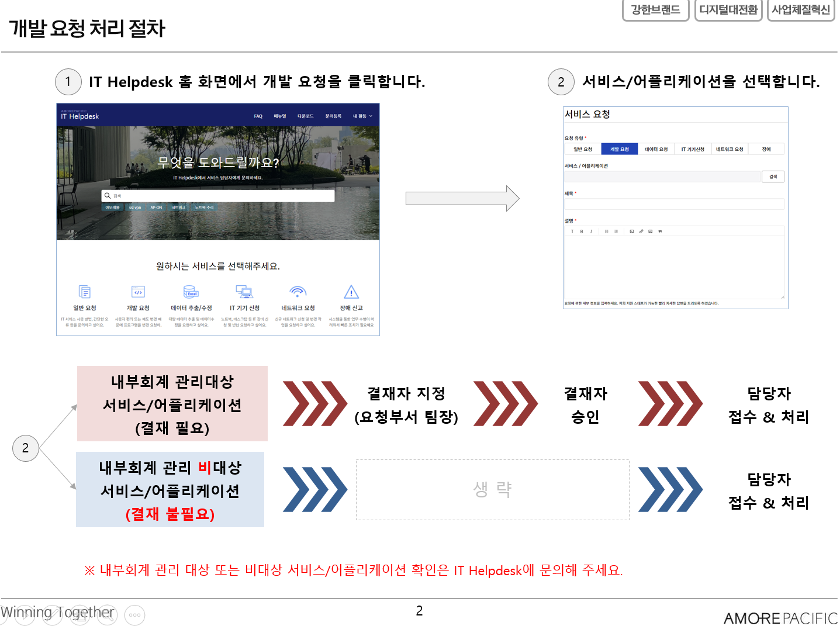Select the 네트워크 요청 wifi icon

pos(298,292)
